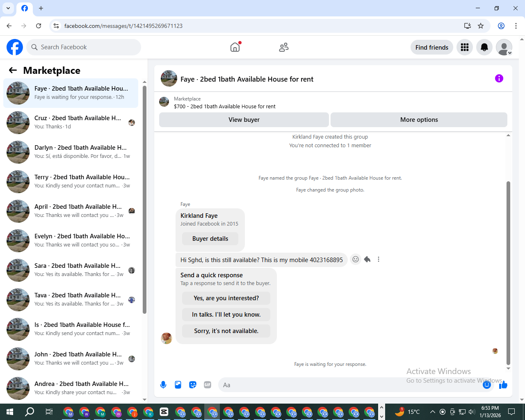Send quick response 'Yes, are you interested?'
Viewport: 525px width, 420px height.
click(x=226, y=298)
